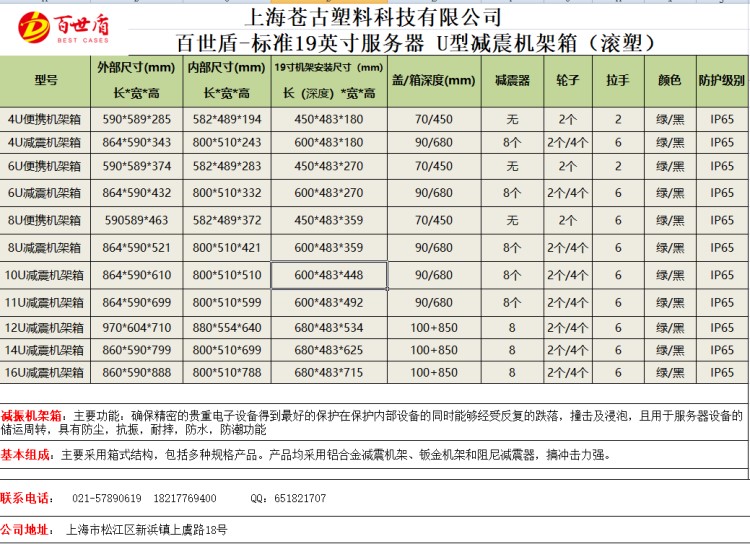
Task: Click the 轮子 column header
Action: click(x=566, y=80)
